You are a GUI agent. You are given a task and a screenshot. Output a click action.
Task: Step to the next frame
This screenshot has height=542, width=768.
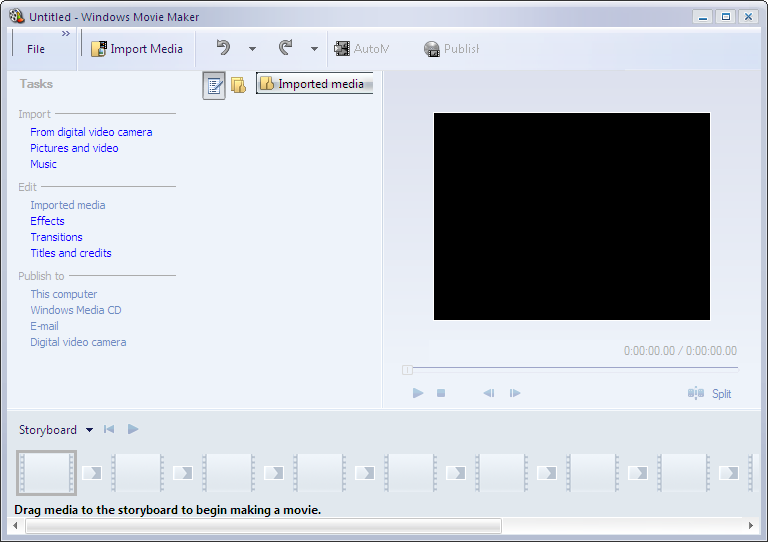(x=515, y=393)
